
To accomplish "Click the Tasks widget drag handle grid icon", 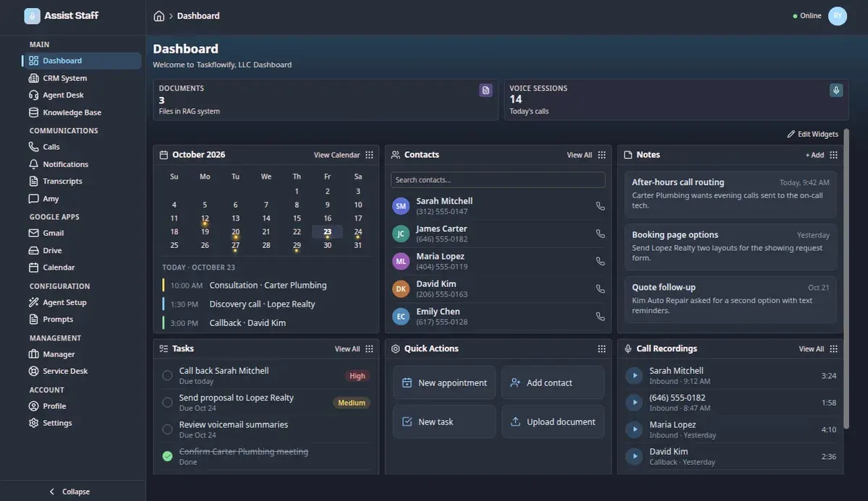I will 370,348.
